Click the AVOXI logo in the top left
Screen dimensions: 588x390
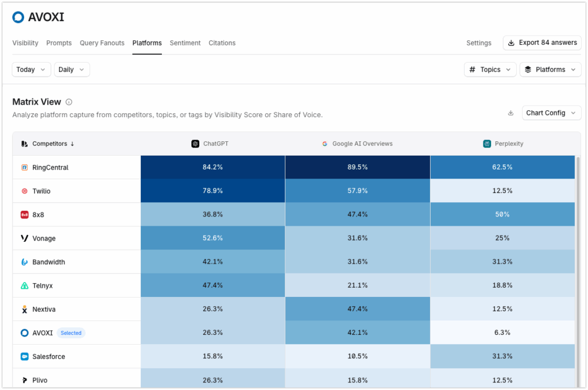point(17,17)
